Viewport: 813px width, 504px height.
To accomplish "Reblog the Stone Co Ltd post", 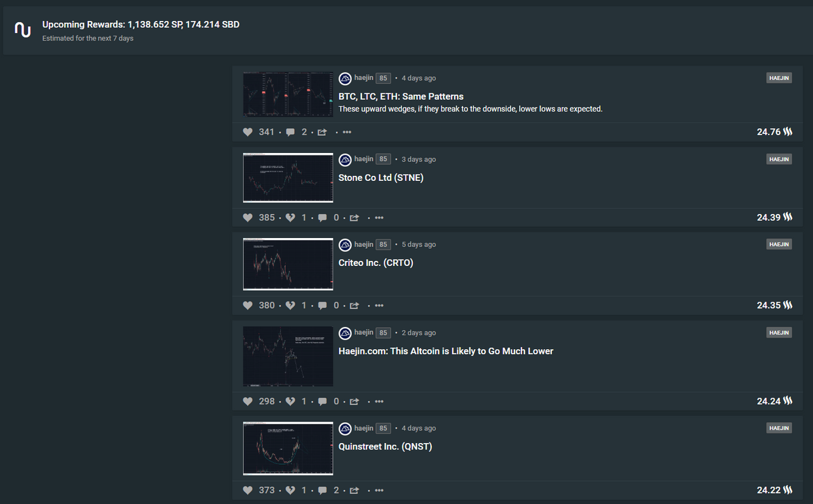I will [x=354, y=218].
